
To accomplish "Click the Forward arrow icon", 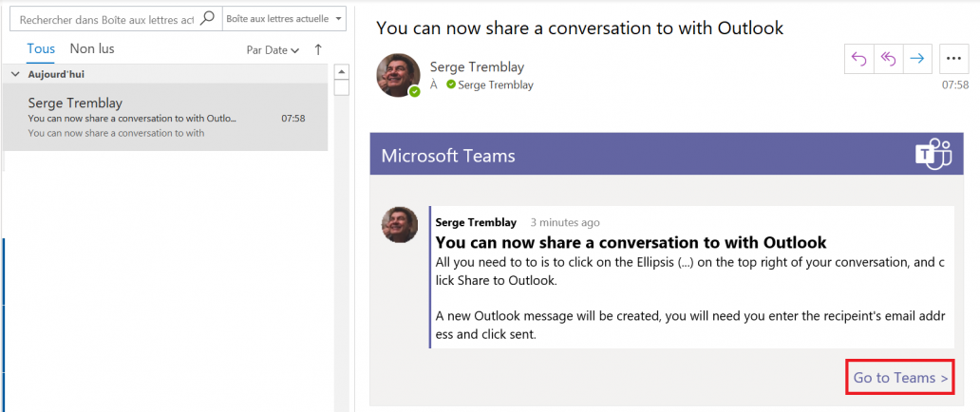I will pos(917,59).
